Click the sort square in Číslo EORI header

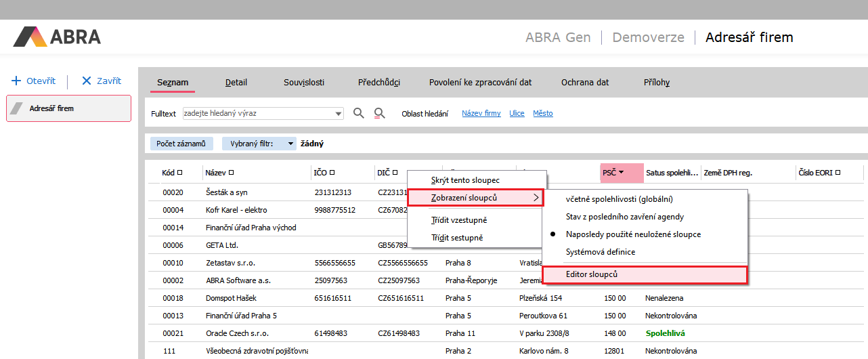click(838, 173)
